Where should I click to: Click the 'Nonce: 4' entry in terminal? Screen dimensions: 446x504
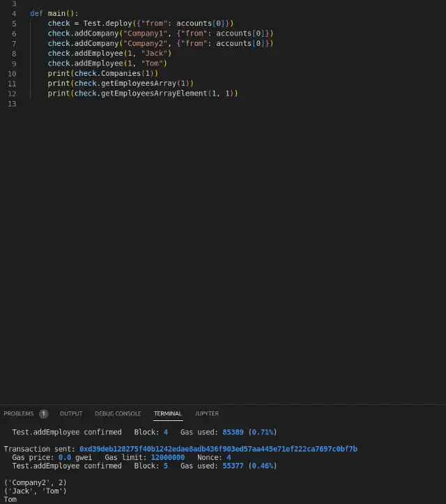coord(214,457)
